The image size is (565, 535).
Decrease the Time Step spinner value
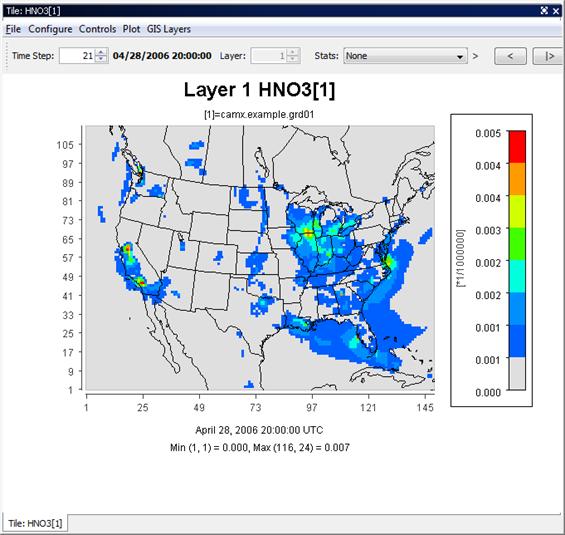[101, 59]
